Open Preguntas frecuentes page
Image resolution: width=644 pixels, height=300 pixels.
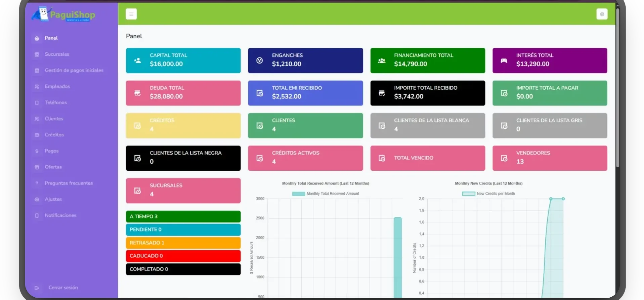pyautogui.click(x=69, y=183)
